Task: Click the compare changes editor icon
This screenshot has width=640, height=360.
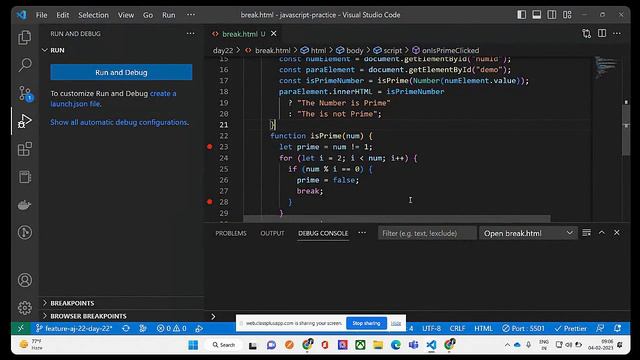Action: pyautogui.click(x=587, y=34)
